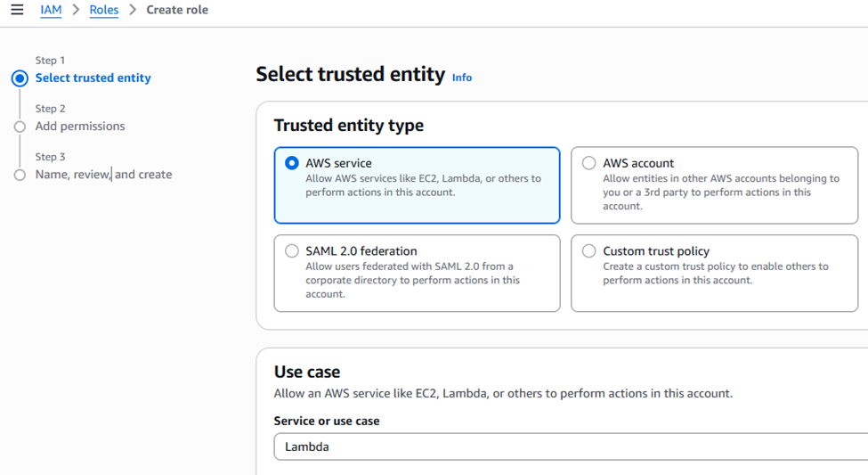The width and height of the screenshot is (868, 475).
Task: Click the breadcrumb chevron after IAM
Action: [x=76, y=10]
